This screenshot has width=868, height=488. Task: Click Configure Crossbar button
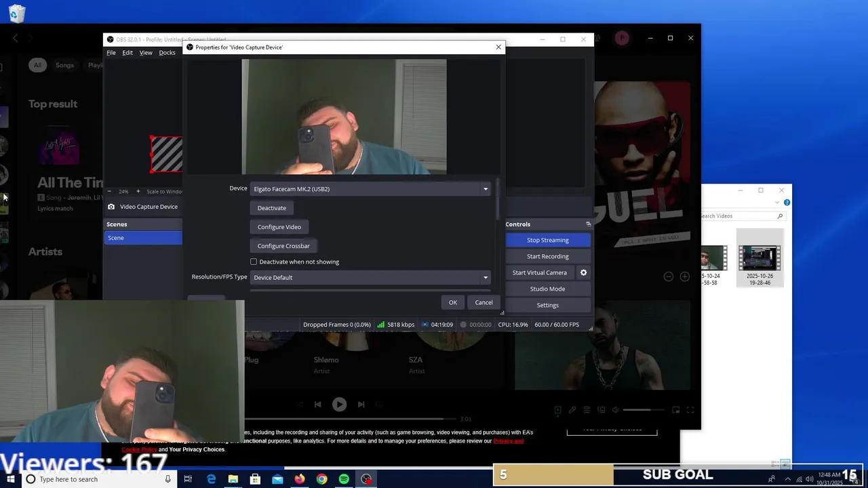pyautogui.click(x=283, y=246)
